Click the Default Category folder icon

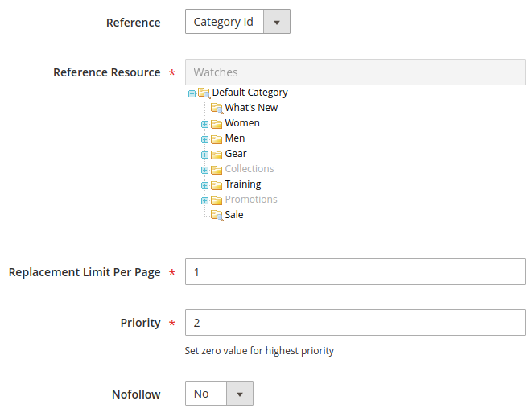pos(204,93)
